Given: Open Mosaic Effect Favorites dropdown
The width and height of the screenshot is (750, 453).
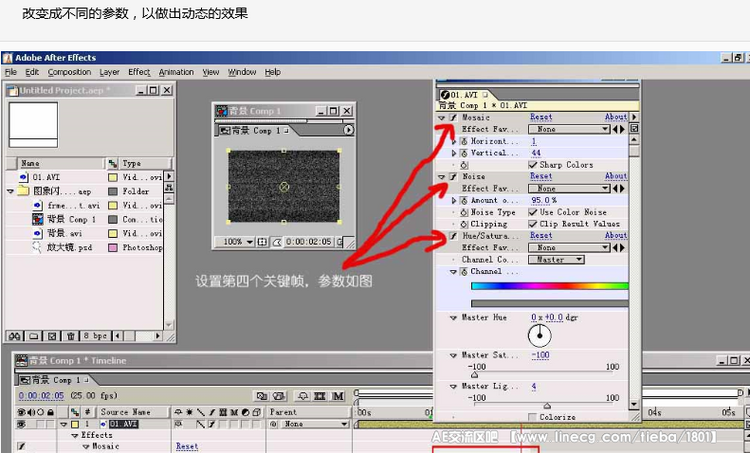Looking at the screenshot, I should pyautogui.click(x=569, y=129).
